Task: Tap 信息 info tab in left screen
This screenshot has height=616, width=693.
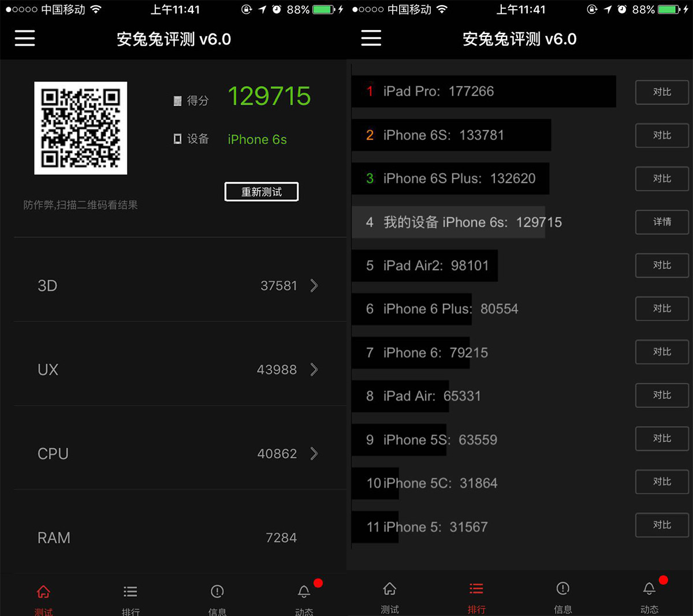Action: [217, 599]
